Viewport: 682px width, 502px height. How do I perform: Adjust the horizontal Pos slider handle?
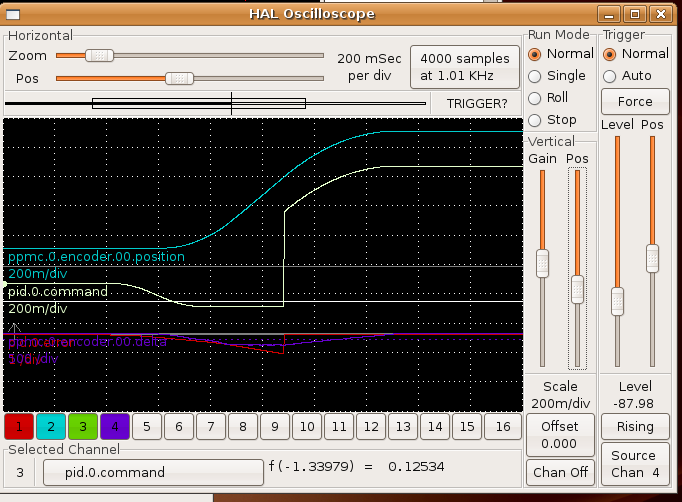point(179,78)
